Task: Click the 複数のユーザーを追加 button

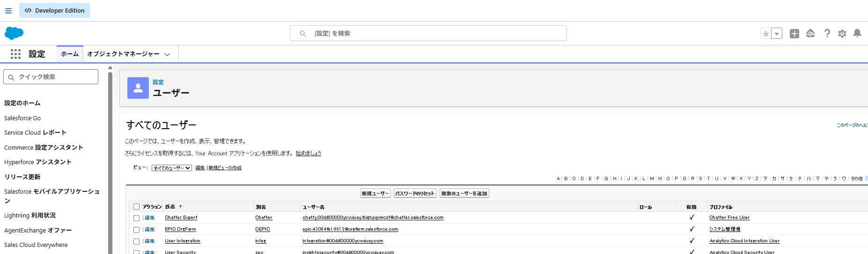Action: (464, 193)
